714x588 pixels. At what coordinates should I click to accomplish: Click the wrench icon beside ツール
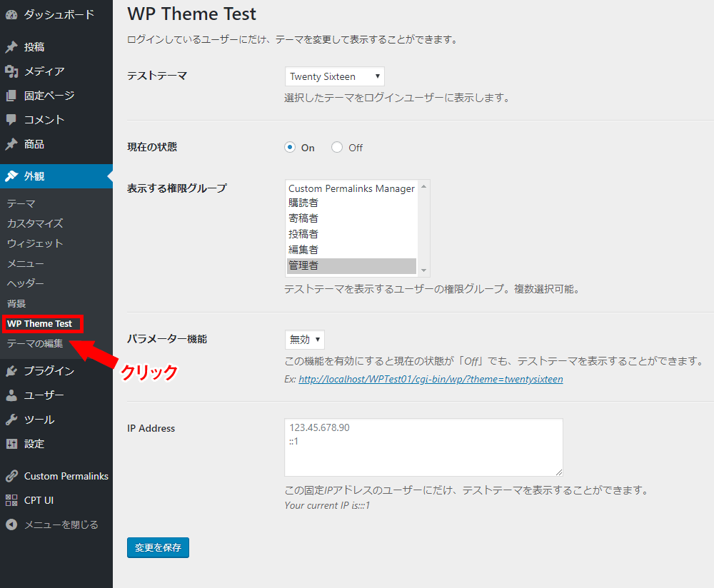[x=11, y=420]
